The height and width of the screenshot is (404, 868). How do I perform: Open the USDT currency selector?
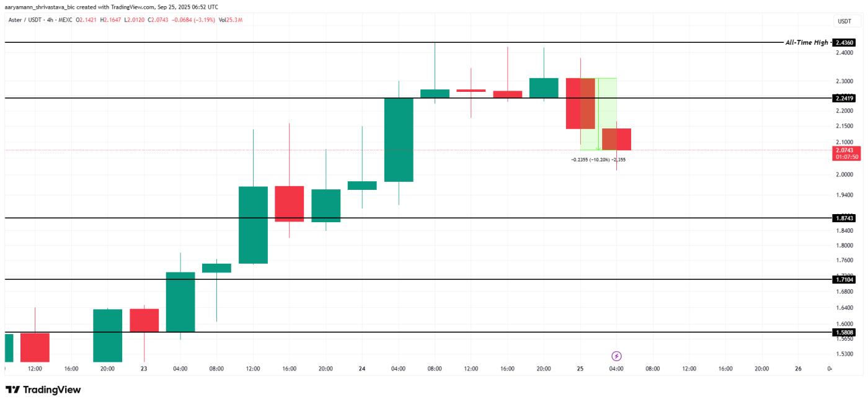tap(844, 21)
